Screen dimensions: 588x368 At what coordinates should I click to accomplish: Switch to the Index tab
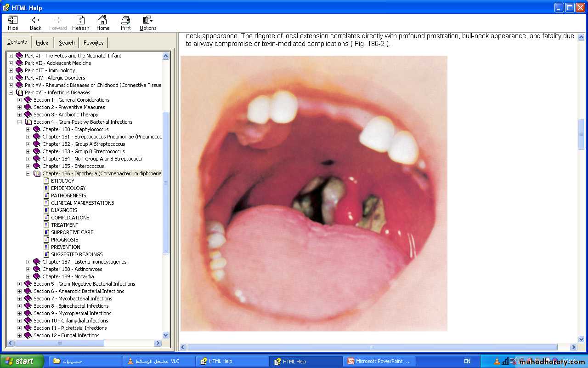[x=42, y=43]
